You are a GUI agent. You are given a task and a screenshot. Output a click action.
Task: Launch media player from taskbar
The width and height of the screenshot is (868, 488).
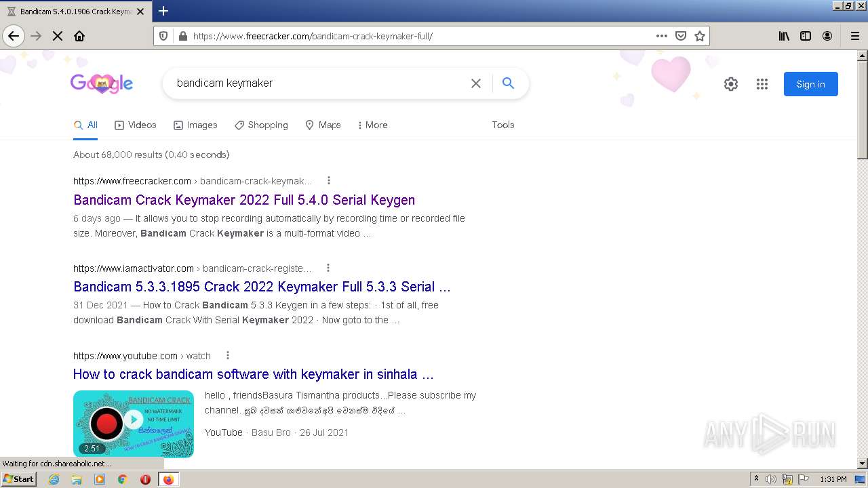coord(100,479)
